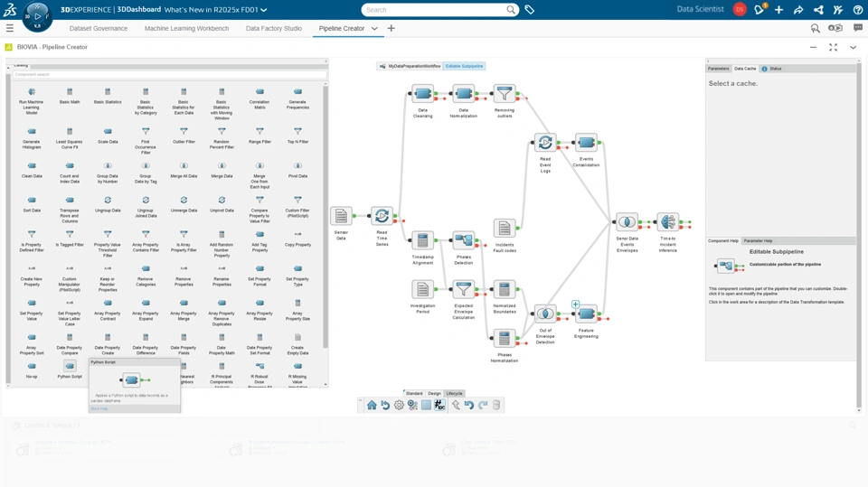Image resolution: width=868 pixels, height=487 pixels.
Task: Choose the Outlier Filter component
Action: (184, 136)
